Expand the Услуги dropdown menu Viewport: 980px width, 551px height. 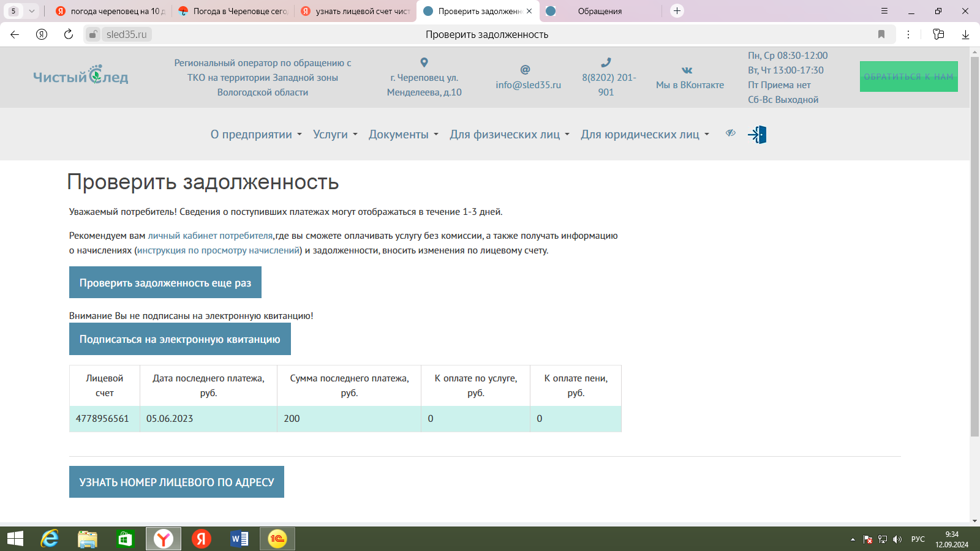335,135
